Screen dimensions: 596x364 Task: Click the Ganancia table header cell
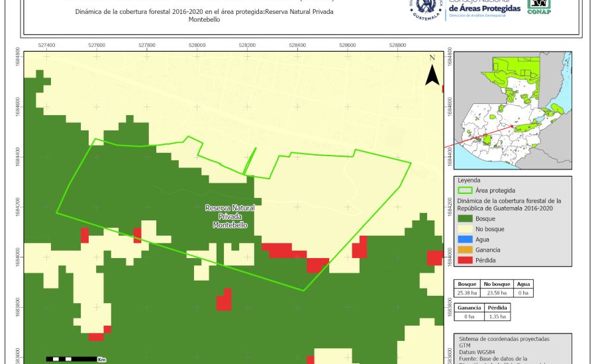pos(469,308)
